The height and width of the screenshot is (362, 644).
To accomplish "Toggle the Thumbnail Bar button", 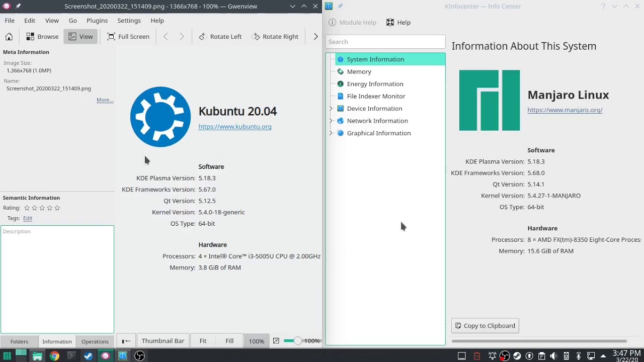I will 163,341.
